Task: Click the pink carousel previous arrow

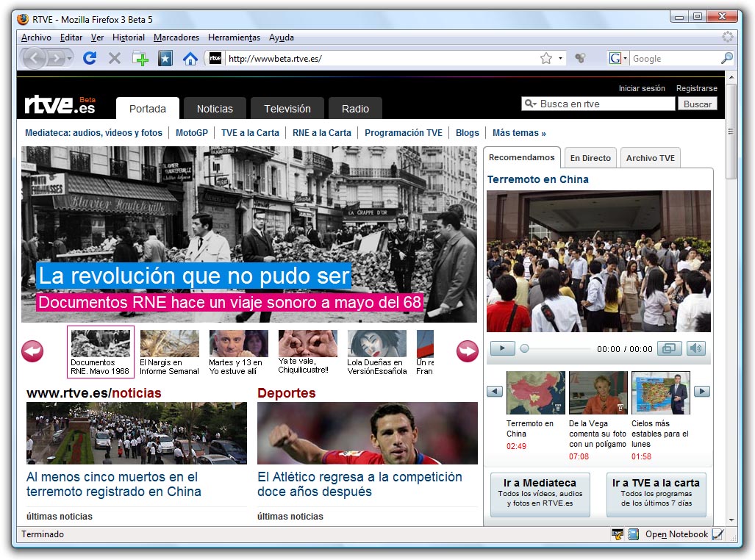Action: 32,351
